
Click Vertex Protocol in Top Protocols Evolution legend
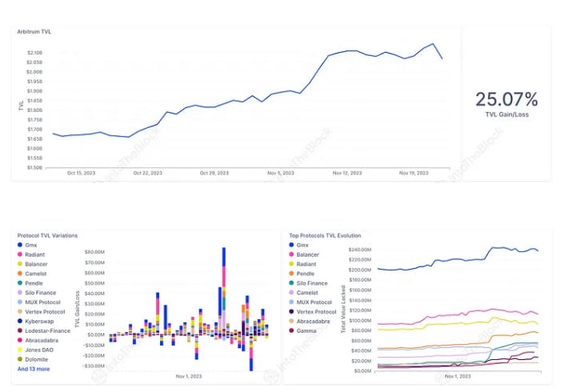click(317, 310)
